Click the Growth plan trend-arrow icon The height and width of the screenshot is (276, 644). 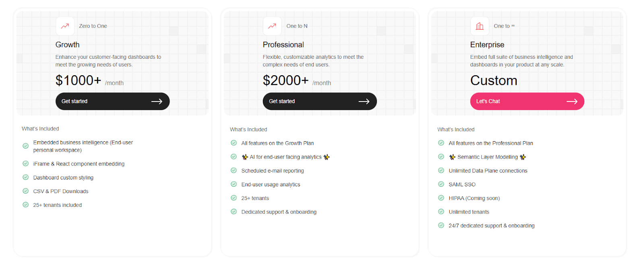point(65,26)
